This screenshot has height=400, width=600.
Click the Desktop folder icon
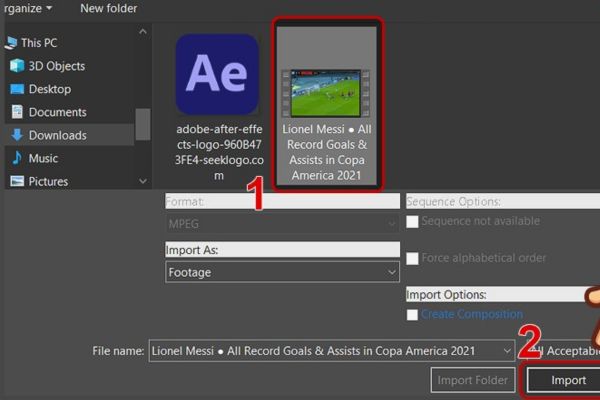click(17, 89)
